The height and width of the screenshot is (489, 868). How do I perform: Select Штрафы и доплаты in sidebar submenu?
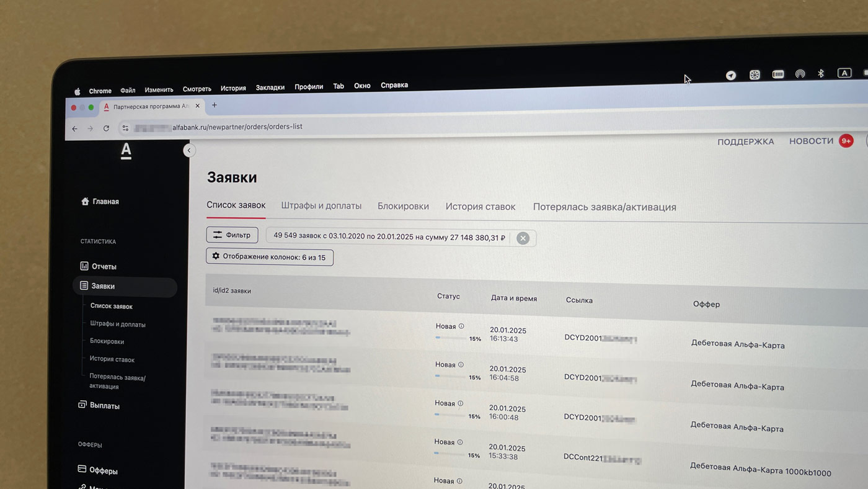coord(118,324)
